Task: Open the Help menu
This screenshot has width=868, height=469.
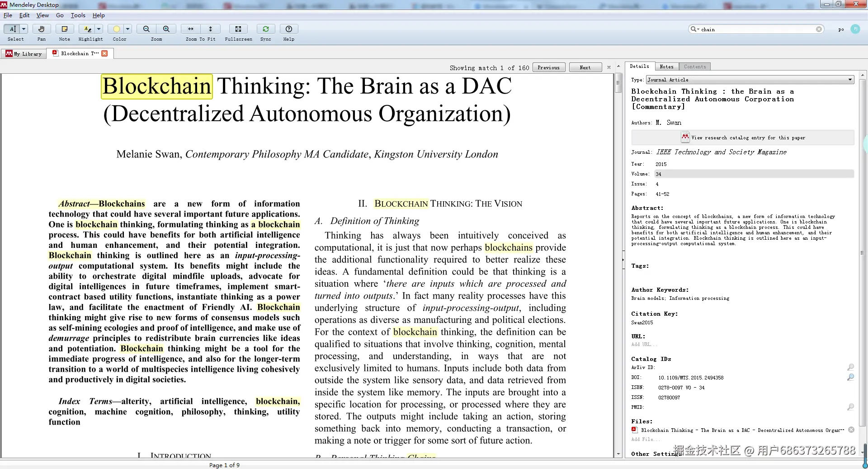Action: click(99, 15)
